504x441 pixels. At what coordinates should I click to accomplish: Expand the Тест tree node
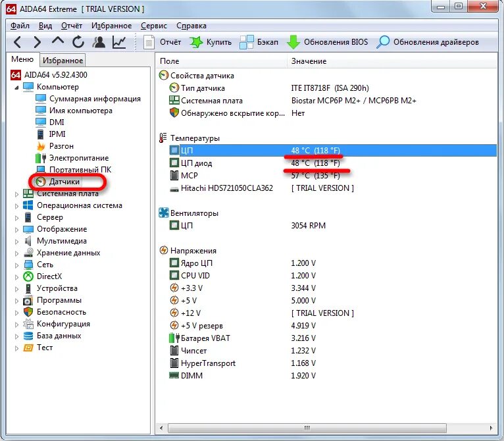point(16,348)
